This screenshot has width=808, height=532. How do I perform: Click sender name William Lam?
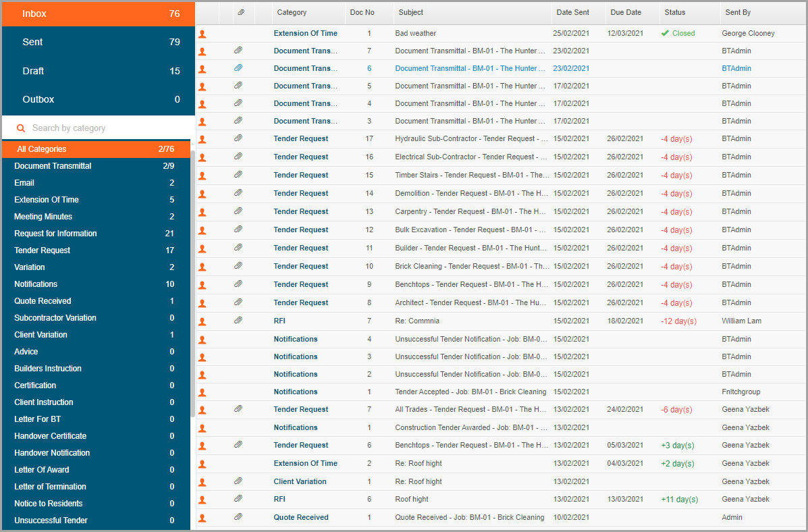[x=742, y=321]
